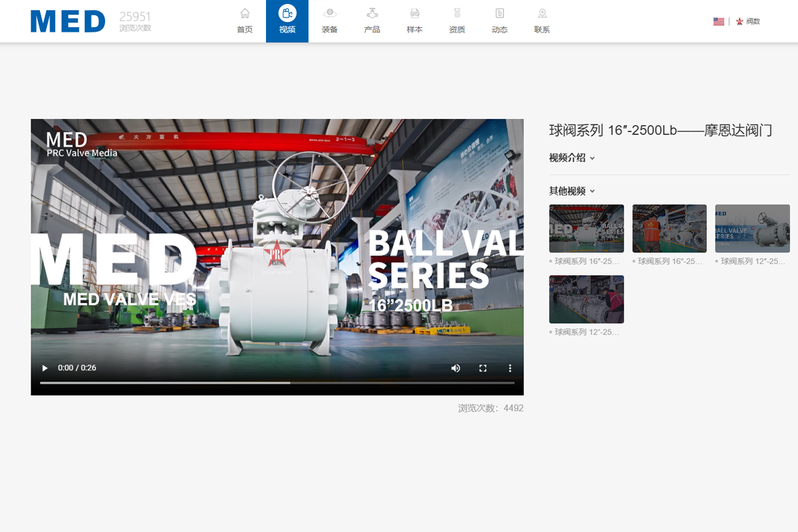Open the 装备 equipment nav icon
The height and width of the screenshot is (532, 798).
coord(330,14)
